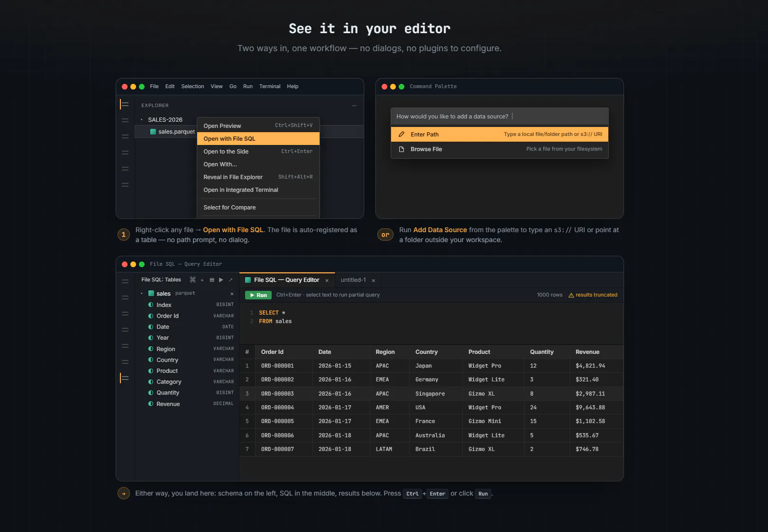Click the list view icon in Tables toolbar
The height and width of the screenshot is (532, 768).
point(212,280)
